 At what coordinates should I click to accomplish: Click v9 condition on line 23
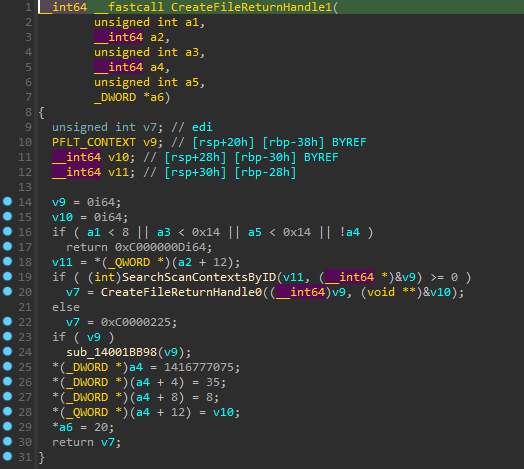[x=94, y=337]
